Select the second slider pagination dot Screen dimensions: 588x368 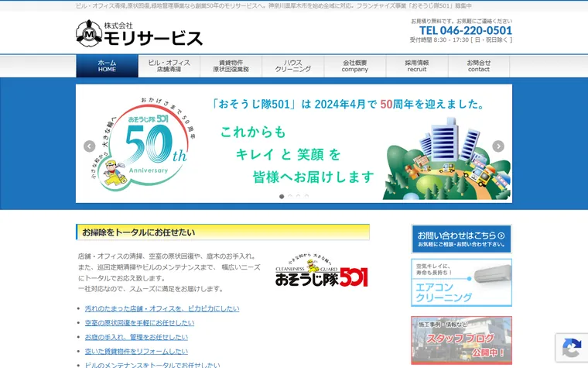click(x=290, y=196)
